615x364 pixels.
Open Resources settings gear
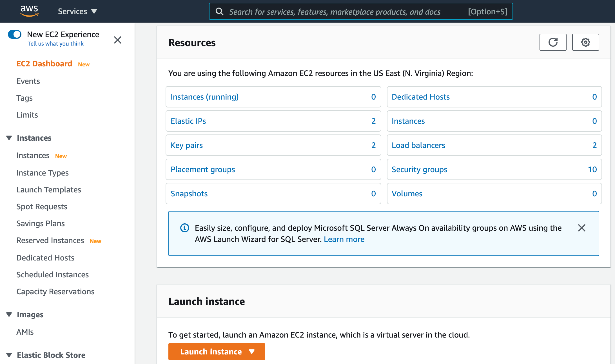pos(585,42)
